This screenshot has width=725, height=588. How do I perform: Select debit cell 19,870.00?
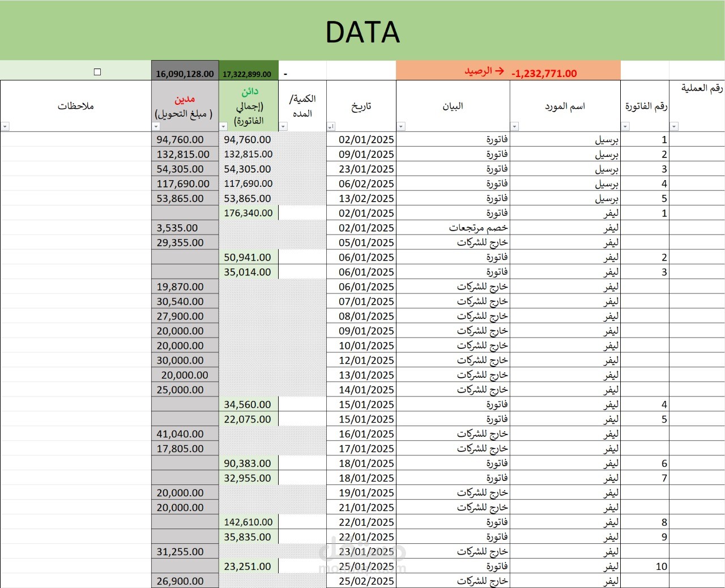[185, 287]
